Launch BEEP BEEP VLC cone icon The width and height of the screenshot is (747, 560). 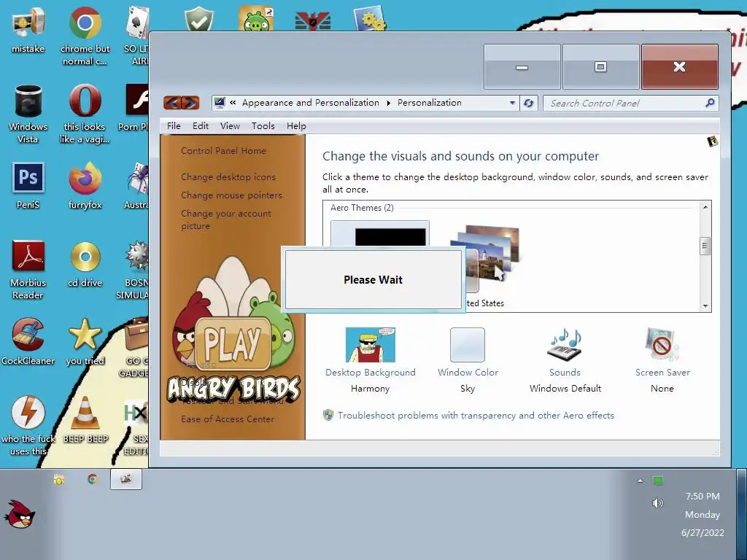coord(85,419)
